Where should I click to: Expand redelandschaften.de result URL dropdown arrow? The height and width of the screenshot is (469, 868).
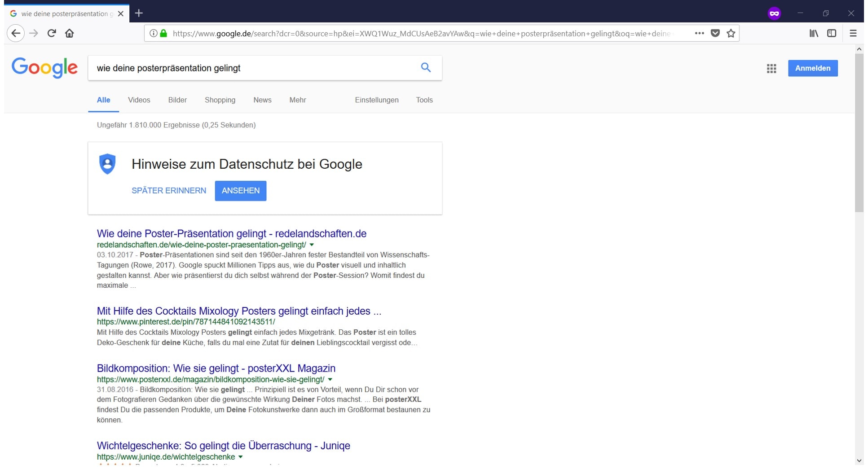(312, 245)
